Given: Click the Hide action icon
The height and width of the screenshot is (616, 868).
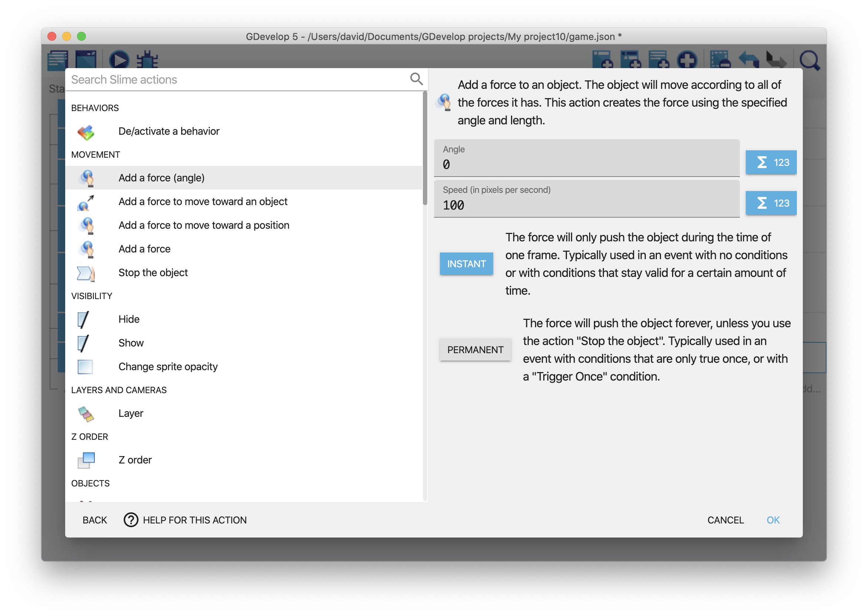Looking at the screenshot, I should click(83, 320).
